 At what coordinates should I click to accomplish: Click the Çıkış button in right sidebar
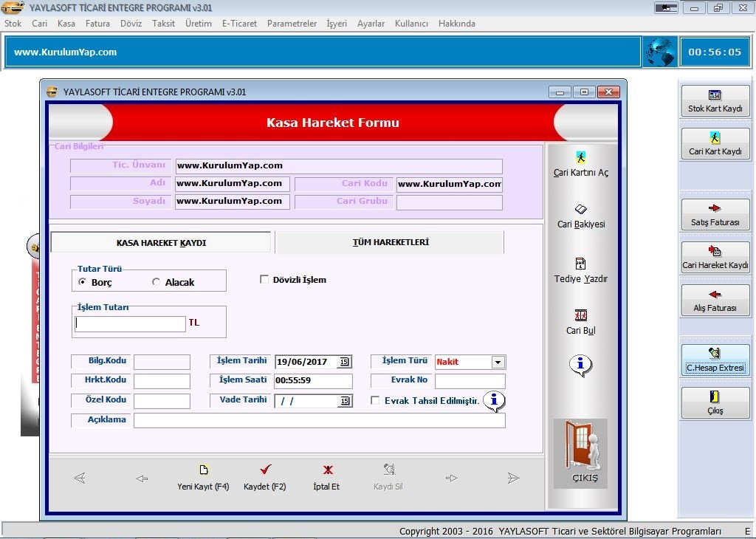[715, 402]
